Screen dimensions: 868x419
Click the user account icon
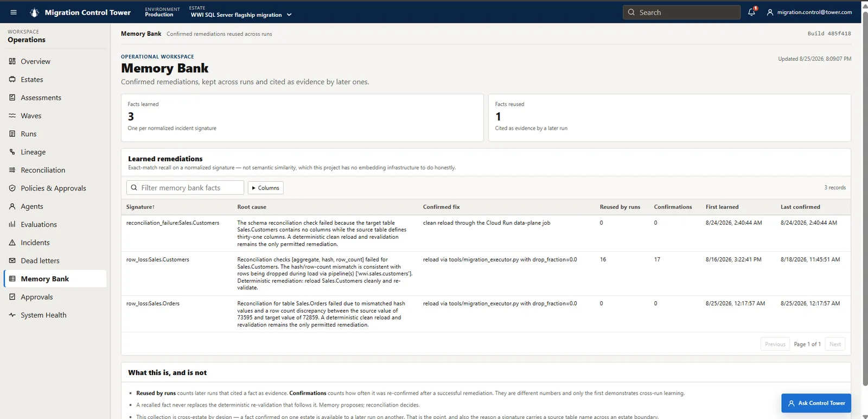pyautogui.click(x=769, y=12)
